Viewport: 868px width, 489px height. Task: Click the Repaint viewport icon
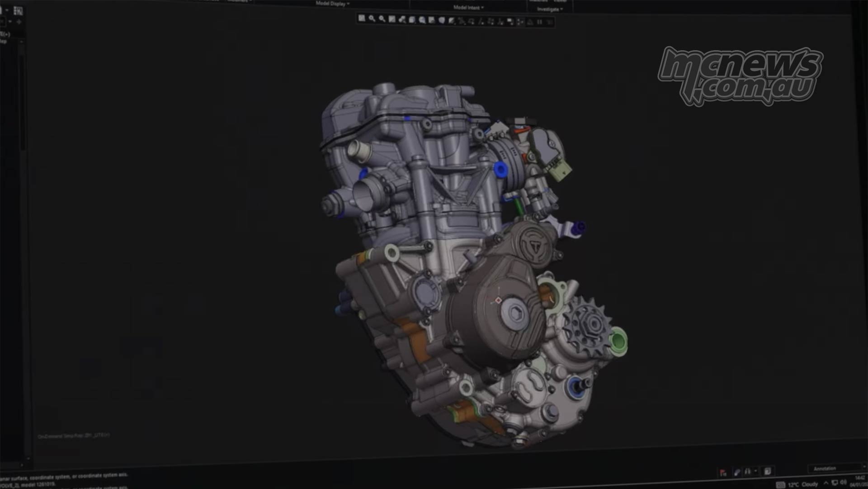coord(392,19)
